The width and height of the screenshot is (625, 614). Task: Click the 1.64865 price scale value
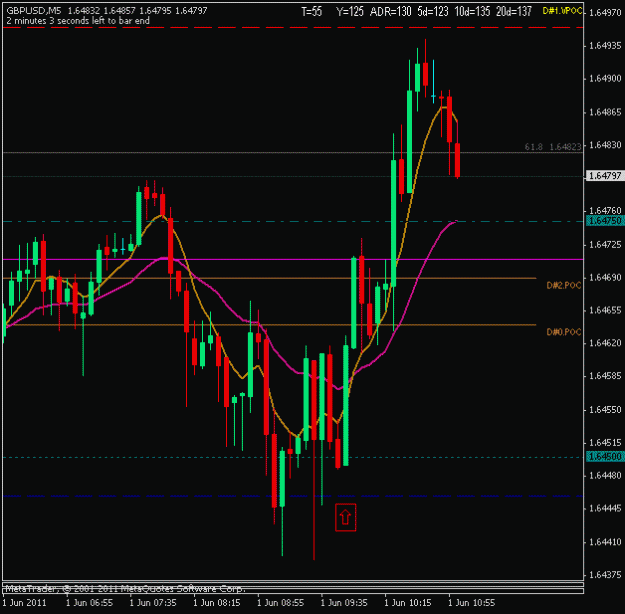(x=605, y=112)
